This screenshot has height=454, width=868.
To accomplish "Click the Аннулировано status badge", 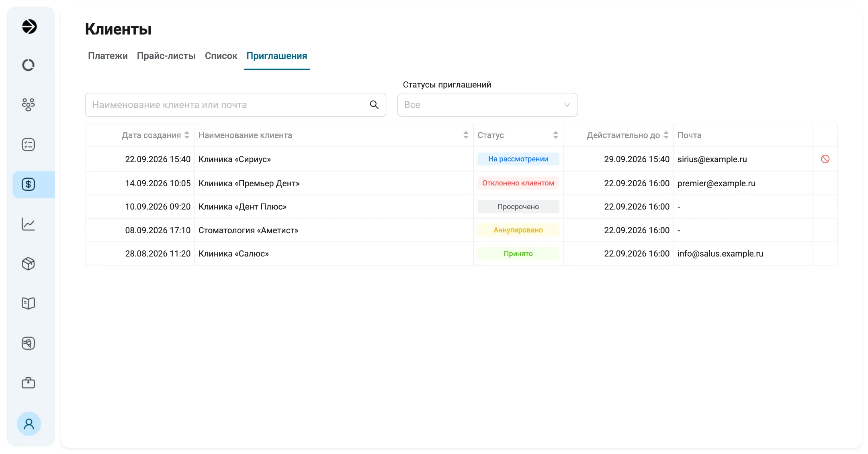I will pyautogui.click(x=518, y=230).
